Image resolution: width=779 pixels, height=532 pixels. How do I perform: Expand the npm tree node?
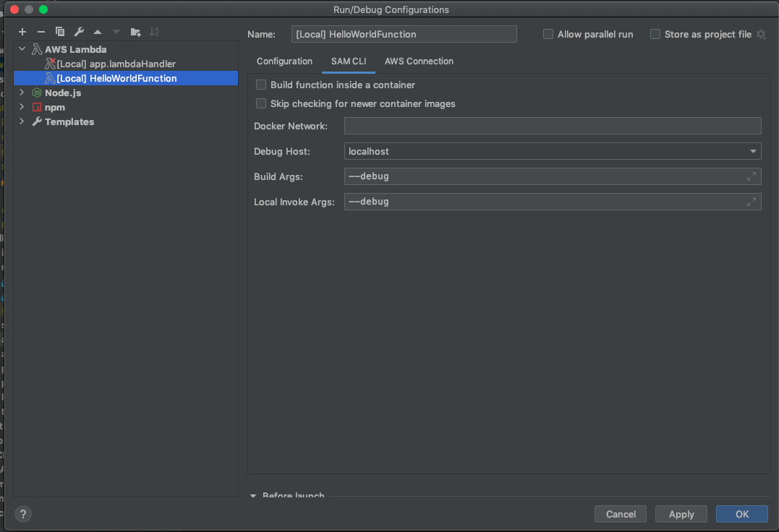[22, 107]
